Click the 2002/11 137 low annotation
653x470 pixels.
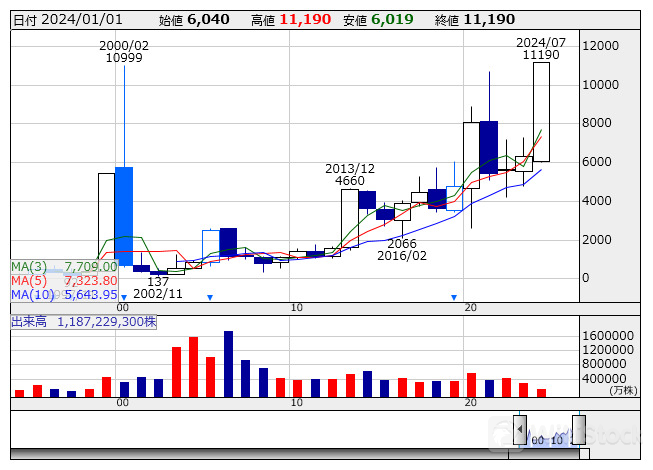pos(159,288)
